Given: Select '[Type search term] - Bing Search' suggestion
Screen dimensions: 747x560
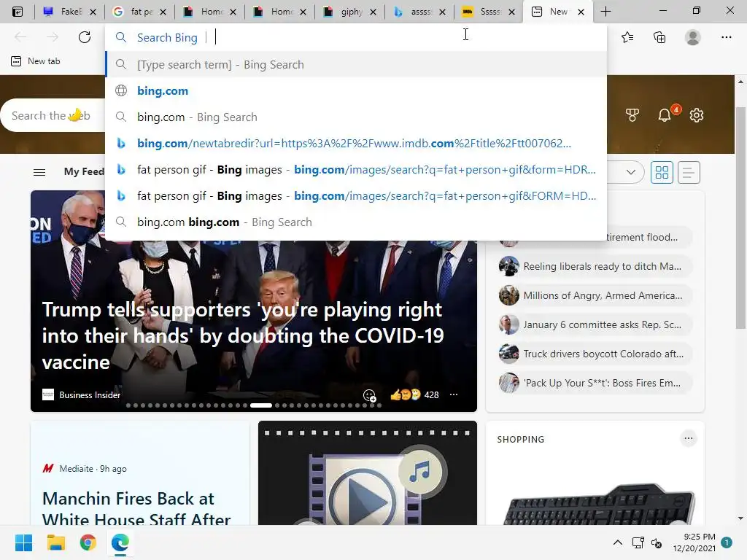Looking at the screenshot, I should [x=356, y=64].
